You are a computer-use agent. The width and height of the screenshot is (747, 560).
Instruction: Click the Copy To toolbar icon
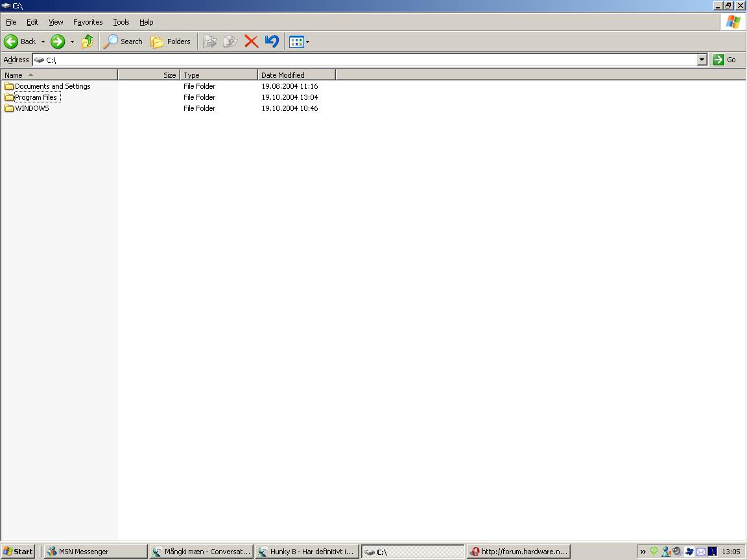(x=231, y=41)
